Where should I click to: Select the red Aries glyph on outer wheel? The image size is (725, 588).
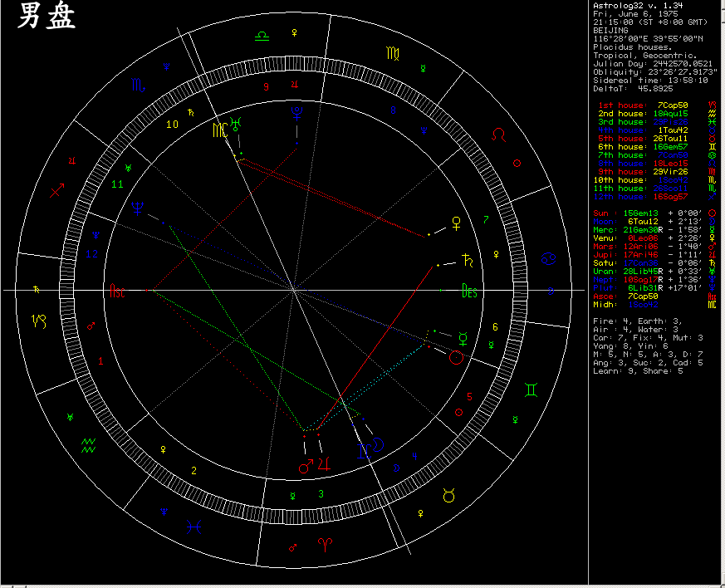[322, 544]
